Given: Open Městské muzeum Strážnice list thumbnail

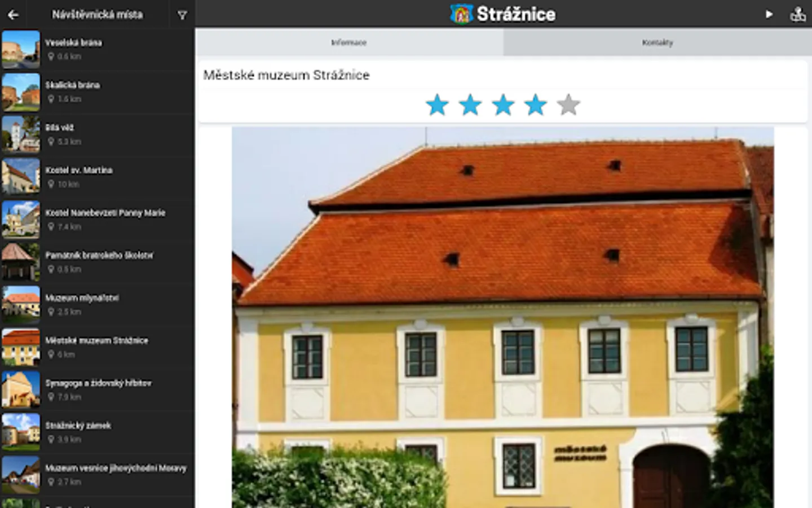Looking at the screenshot, I should (21, 347).
